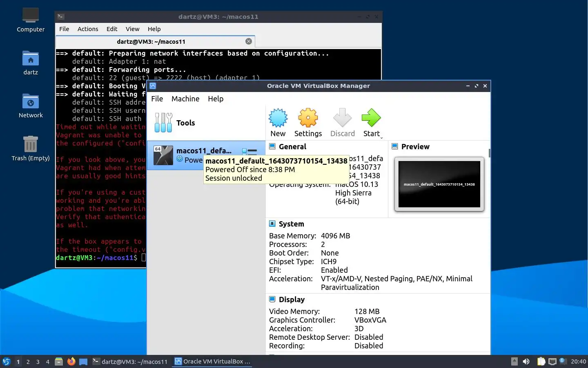This screenshot has height=368, width=588.
Task: Open Actions menu in the terminal window
Action: (x=88, y=29)
